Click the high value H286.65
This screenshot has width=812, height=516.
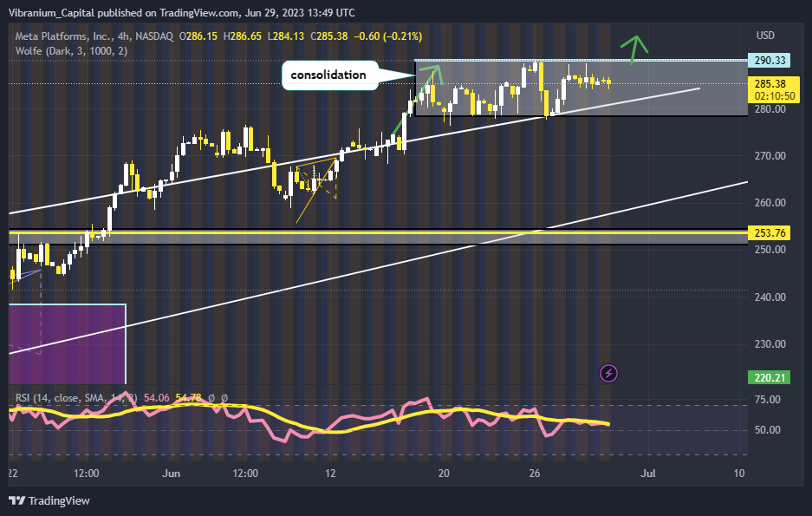[243, 36]
